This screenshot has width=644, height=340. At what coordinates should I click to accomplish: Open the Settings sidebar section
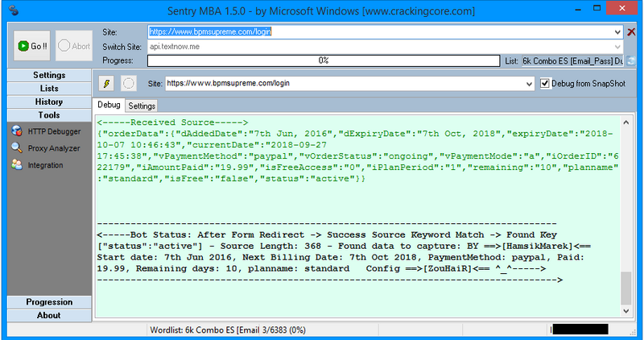49,75
